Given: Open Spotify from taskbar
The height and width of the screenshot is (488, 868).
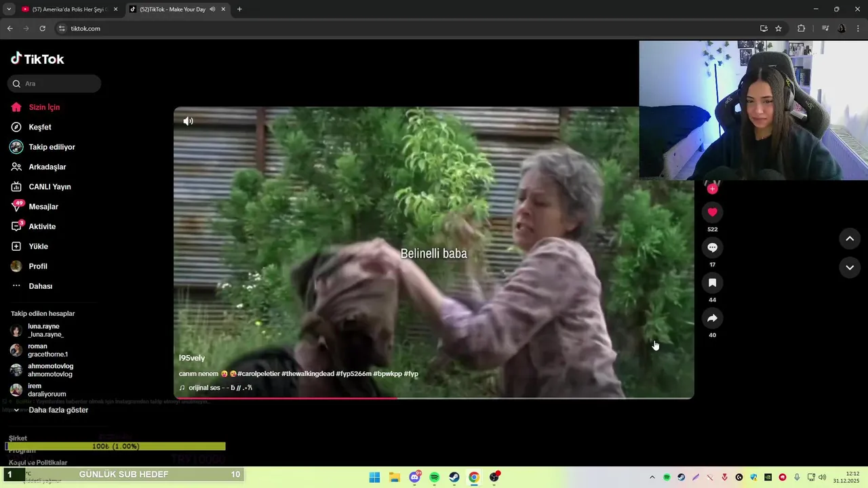Looking at the screenshot, I should pyautogui.click(x=434, y=477).
